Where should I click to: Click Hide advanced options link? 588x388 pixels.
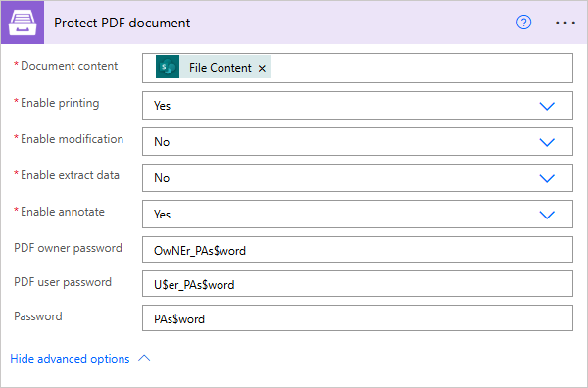point(70,359)
